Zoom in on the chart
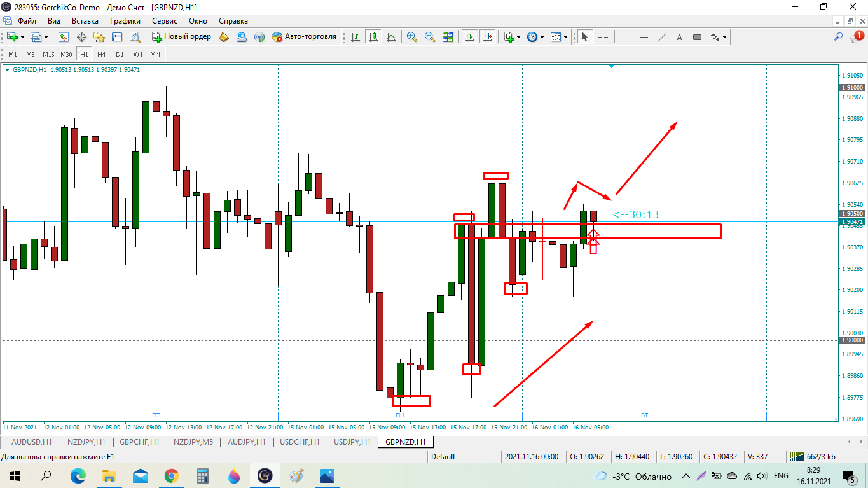Viewport: 868px width, 488px height. click(412, 37)
